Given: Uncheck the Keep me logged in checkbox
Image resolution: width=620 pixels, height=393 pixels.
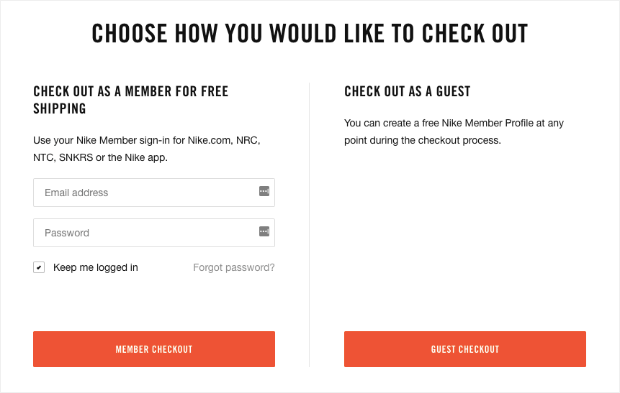Looking at the screenshot, I should (x=39, y=267).
